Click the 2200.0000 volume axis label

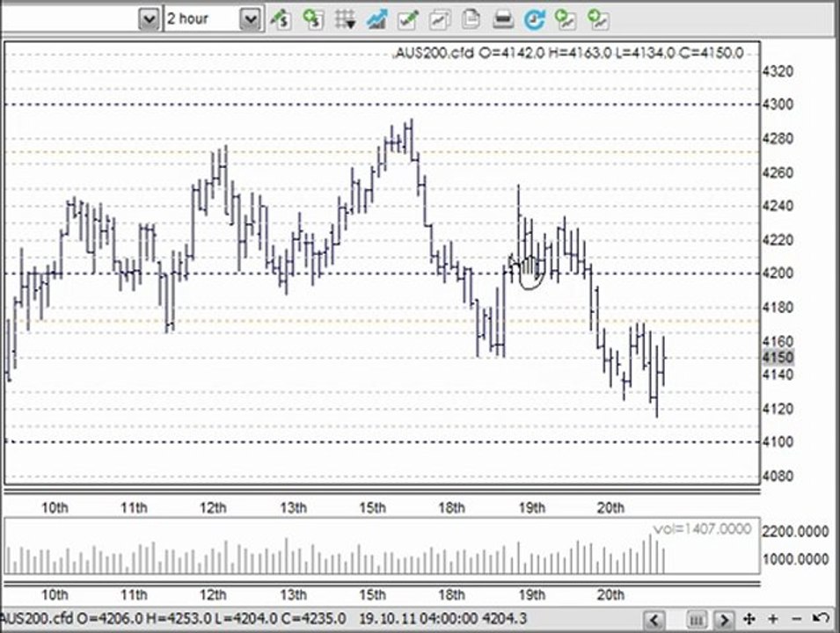[795, 531]
